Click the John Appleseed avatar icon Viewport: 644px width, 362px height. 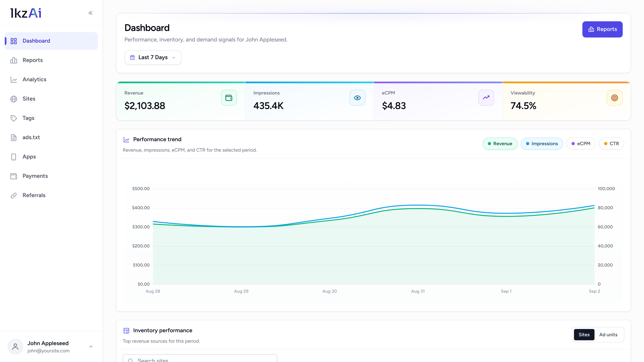tap(15, 347)
